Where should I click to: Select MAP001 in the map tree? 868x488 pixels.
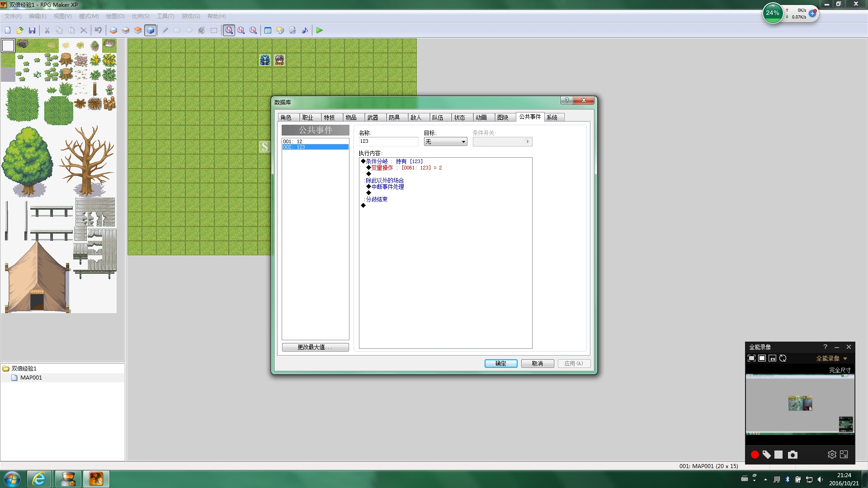click(31, 378)
